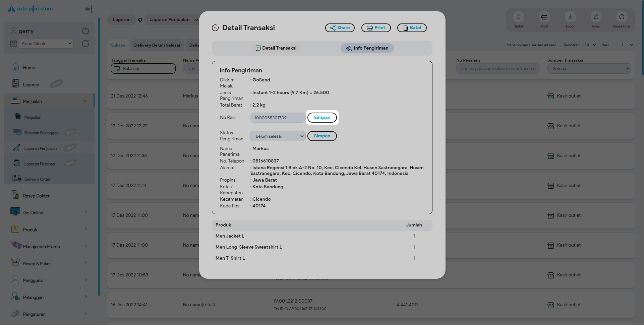The width and height of the screenshot is (644, 325).
Task: Select the Info Pengiriman tab
Action: 367,48
